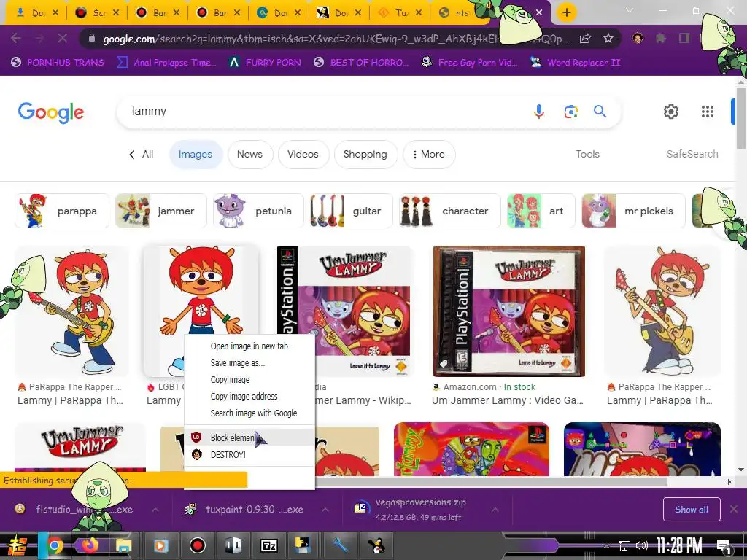747x560 pixels.
Task: Open Firefox from the taskbar
Action: click(x=90, y=545)
